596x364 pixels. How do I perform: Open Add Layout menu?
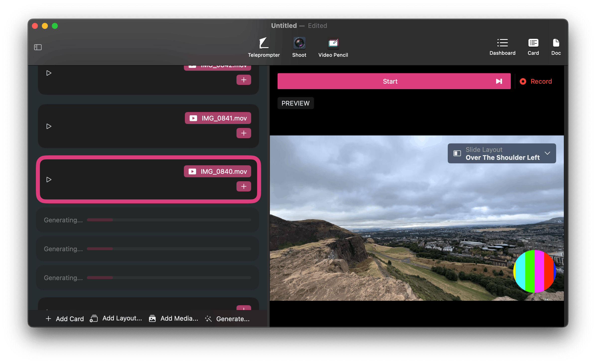click(x=116, y=318)
